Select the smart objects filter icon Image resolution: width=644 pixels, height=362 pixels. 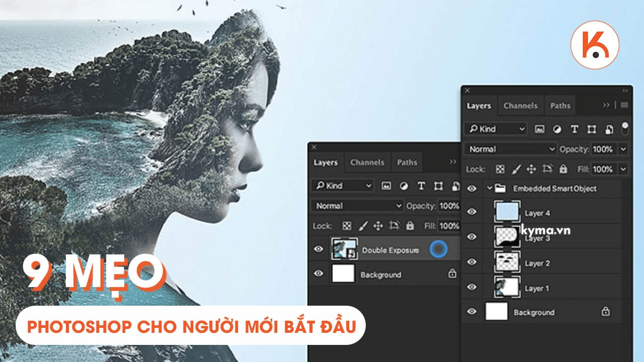pyautogui.click(x=609, y=129)
